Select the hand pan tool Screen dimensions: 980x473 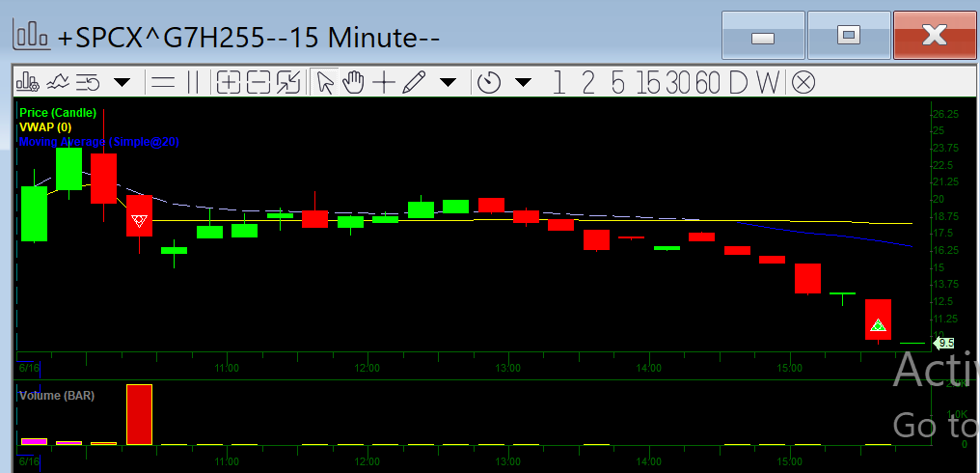pyautogui.click(x=354, y=82)
